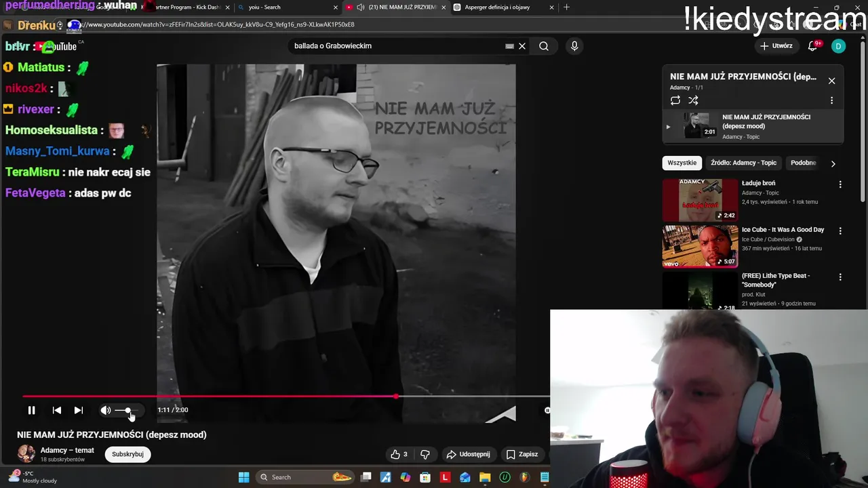Toggle playlist shuffle

(693, 100)
